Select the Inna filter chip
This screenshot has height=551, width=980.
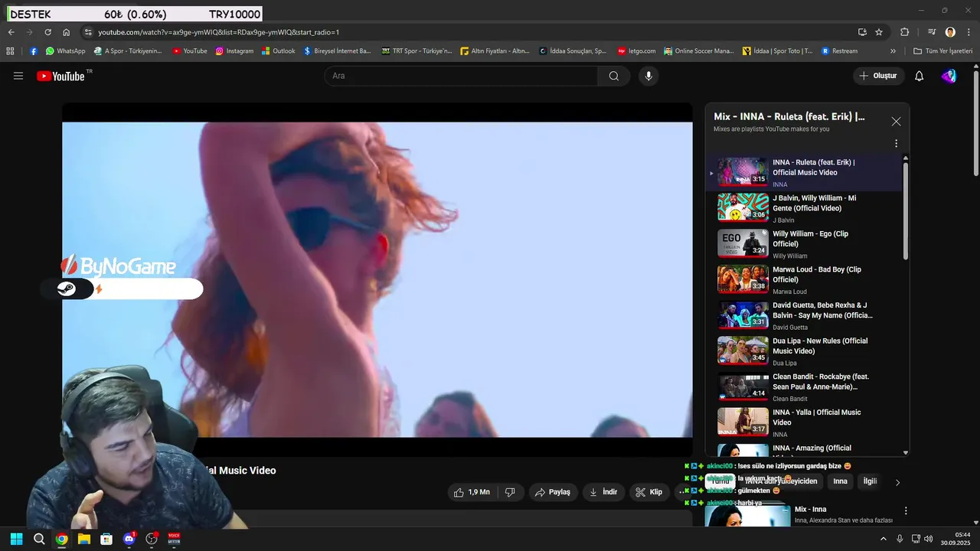pyautogui.click(x=840, y=481)
